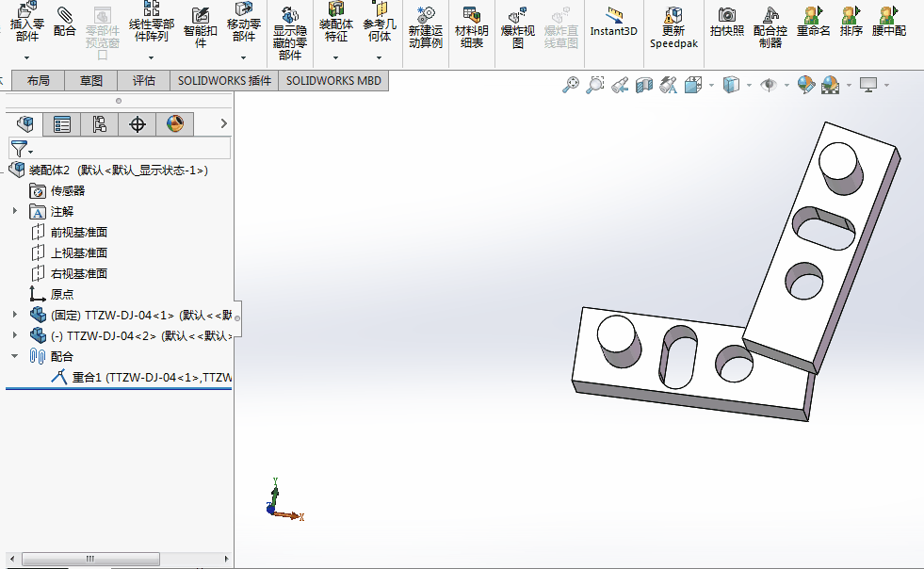
Task: Expand the 注解 (Annotations) node
Action: [15, 210]
